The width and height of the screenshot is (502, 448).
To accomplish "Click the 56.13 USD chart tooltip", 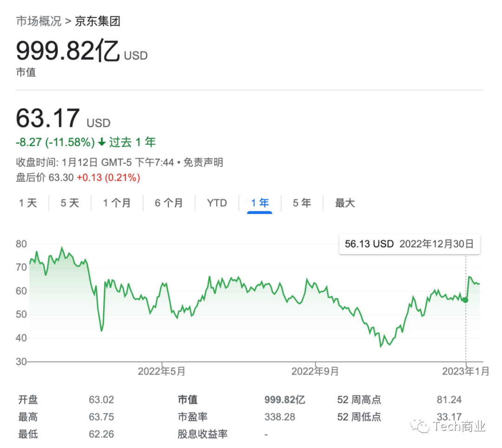I will pyautogui.click(x=409, y=244).
